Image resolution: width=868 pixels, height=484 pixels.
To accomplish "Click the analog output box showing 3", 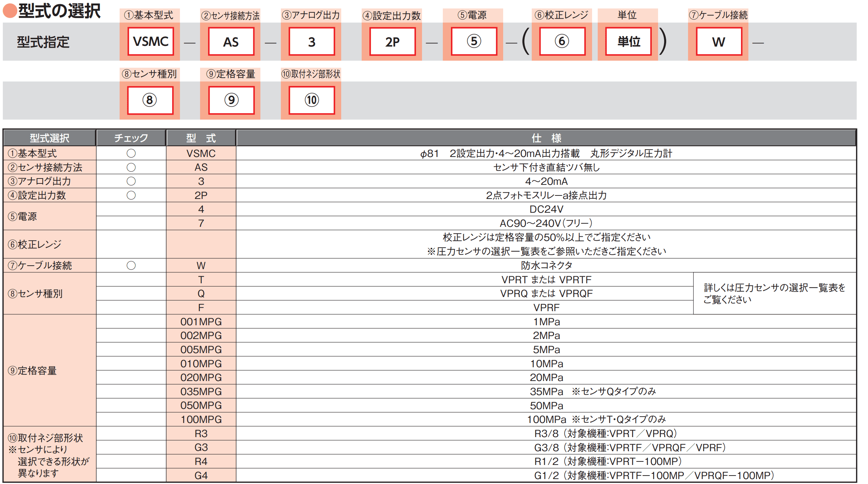I will pyautogui.click(x=312, y=42).
